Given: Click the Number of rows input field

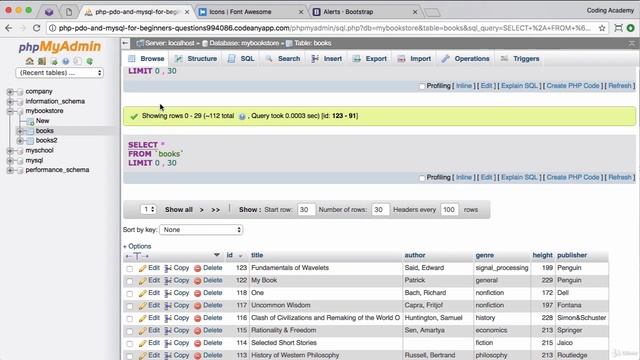Looking at the screenshot, I should click(380, 210).
